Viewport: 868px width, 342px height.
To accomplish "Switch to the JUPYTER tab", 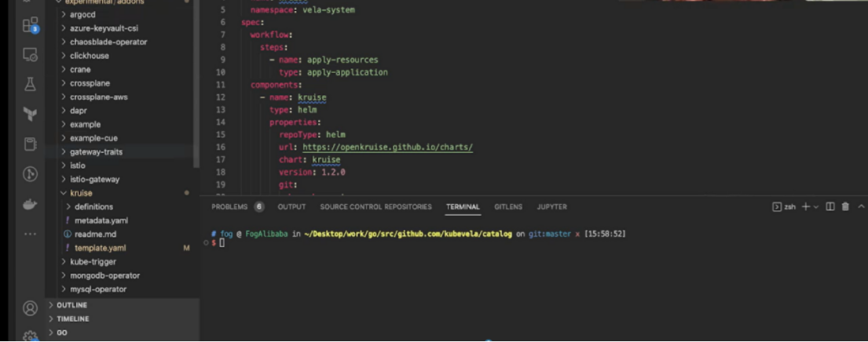I will [x=552, y=206].
